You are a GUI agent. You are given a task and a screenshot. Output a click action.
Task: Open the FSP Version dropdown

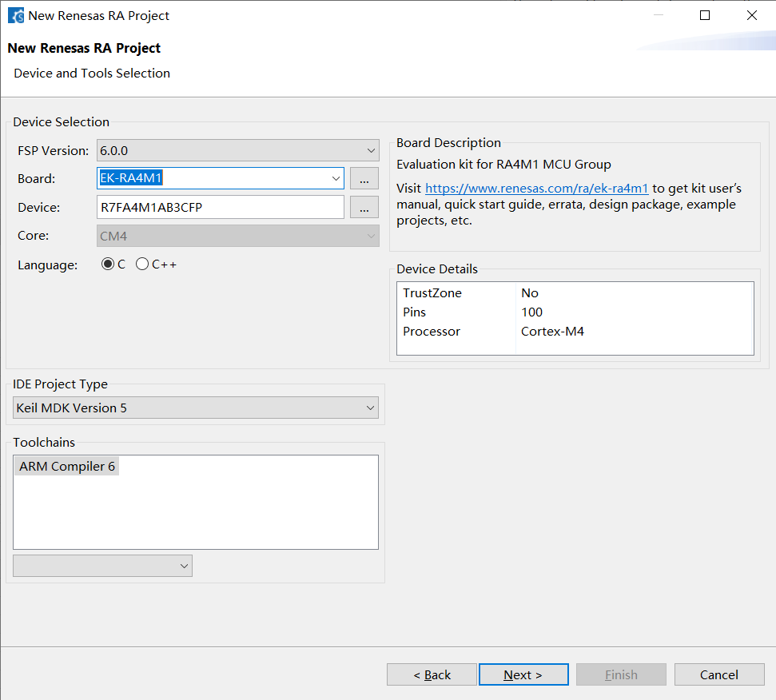(x=237, y=150)
